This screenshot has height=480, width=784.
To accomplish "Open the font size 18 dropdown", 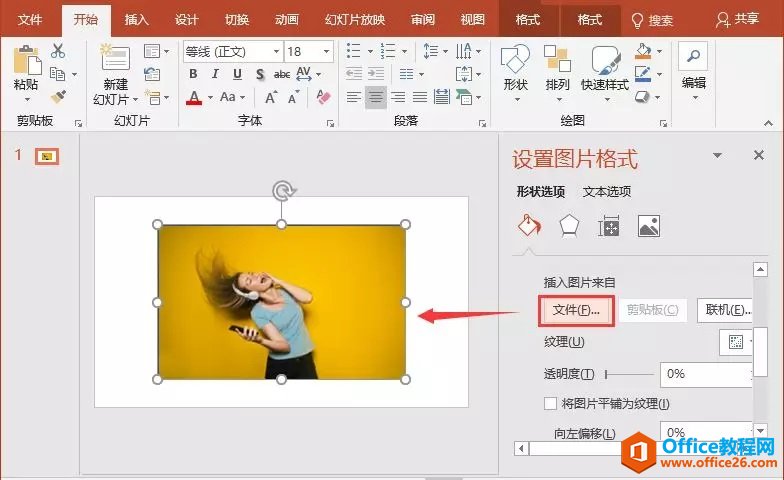I will pyautogui.click(x=326, y=51).
